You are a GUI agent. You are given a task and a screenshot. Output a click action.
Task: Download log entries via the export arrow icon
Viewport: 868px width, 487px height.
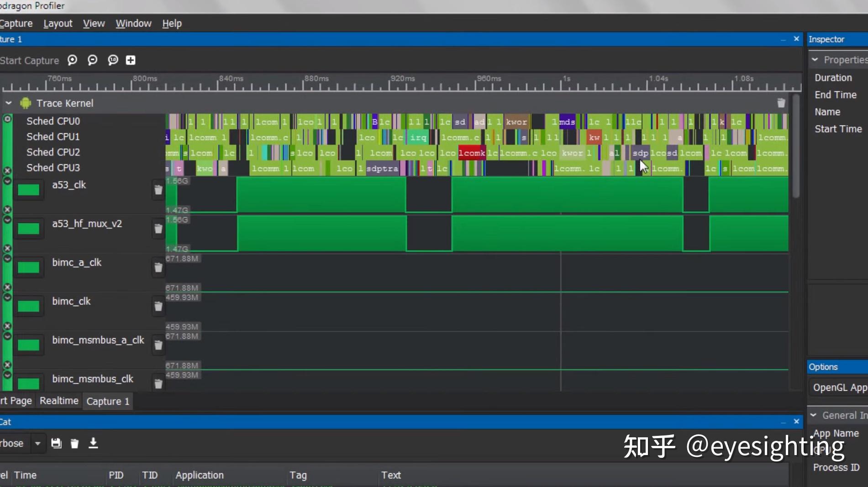pos(93,443)
